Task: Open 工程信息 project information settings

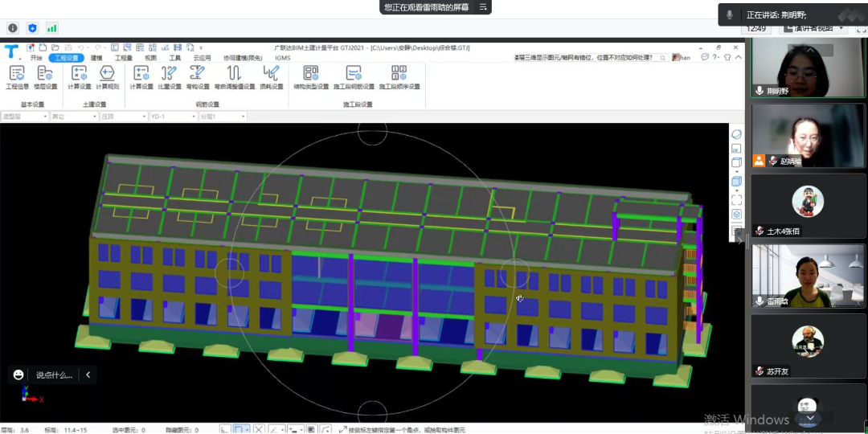Action: [x=17, y=76]
